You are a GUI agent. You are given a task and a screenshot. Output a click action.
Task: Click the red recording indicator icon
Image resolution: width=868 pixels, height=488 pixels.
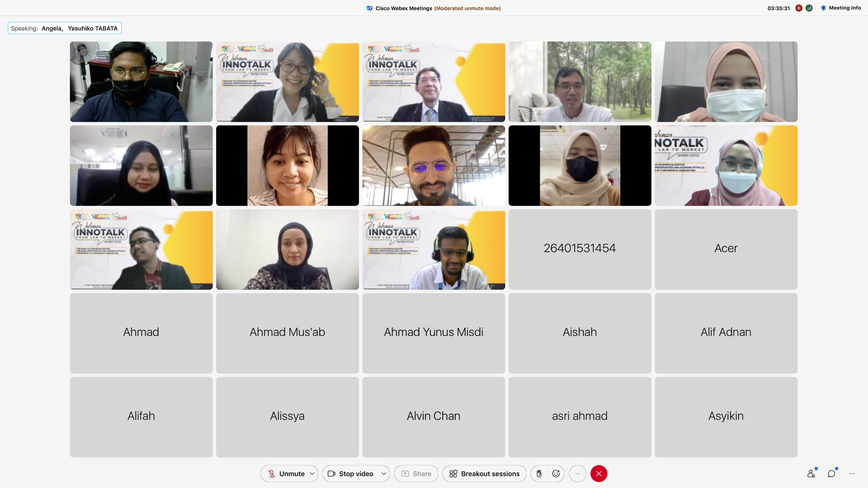pyautogui.click(x=798, y=8)
